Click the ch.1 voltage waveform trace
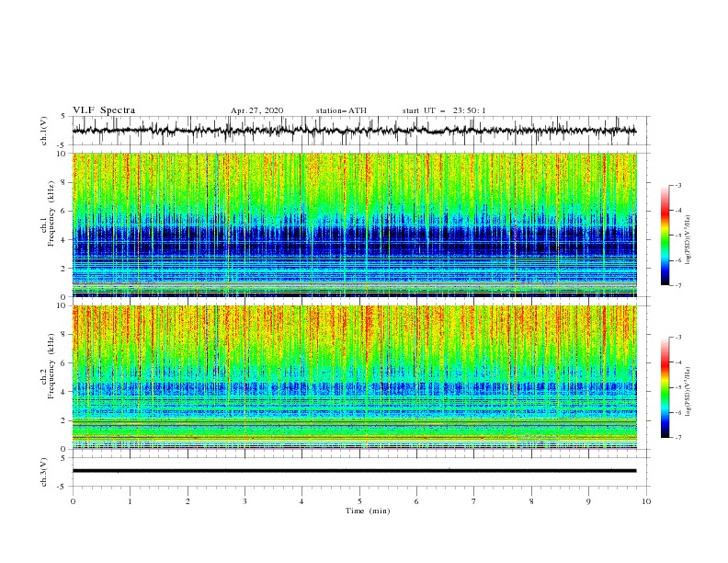Viewport: 728px width, 563px height. coord(354,131)
